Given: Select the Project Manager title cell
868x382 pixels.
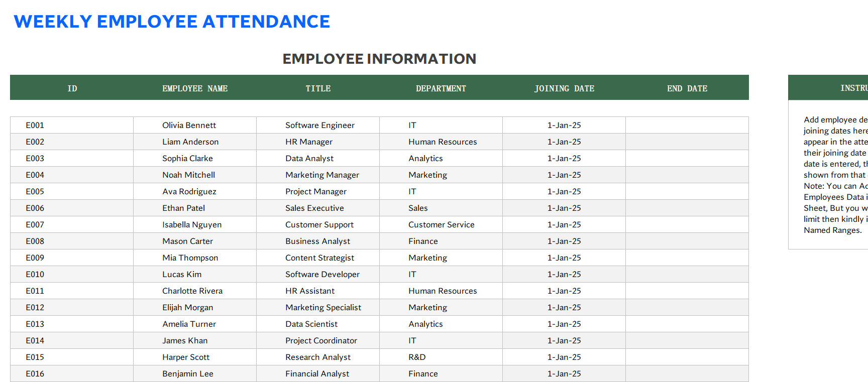Looking at the screenshot, I should 318,191.
